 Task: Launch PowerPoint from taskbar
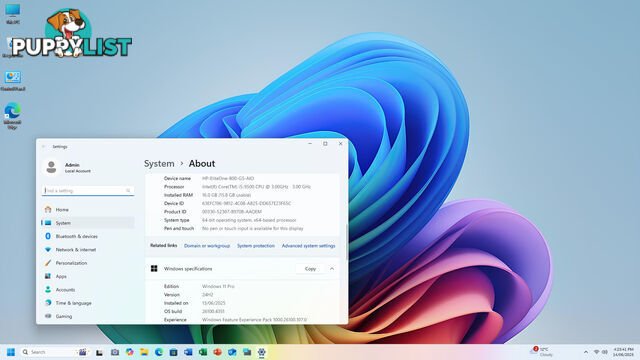point(218,352)
